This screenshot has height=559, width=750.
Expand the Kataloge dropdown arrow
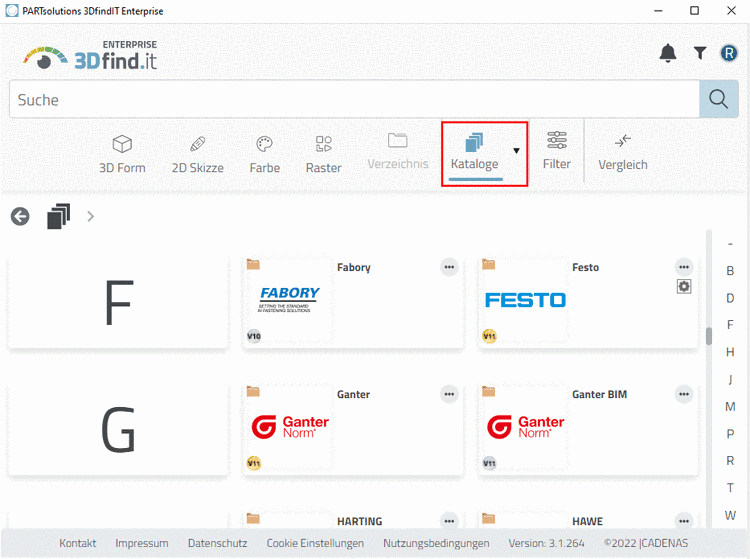[517, 151]
